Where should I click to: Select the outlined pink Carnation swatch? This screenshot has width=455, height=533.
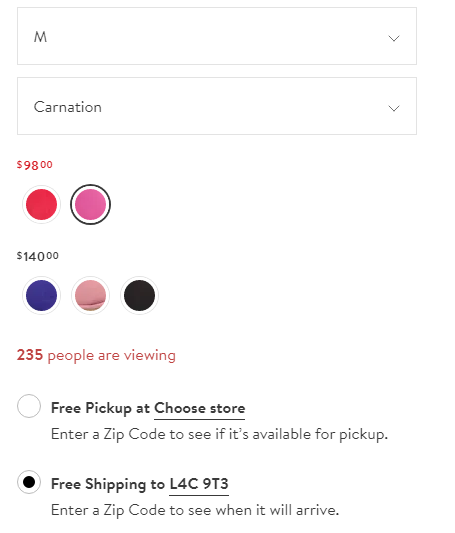pos(90,205)
